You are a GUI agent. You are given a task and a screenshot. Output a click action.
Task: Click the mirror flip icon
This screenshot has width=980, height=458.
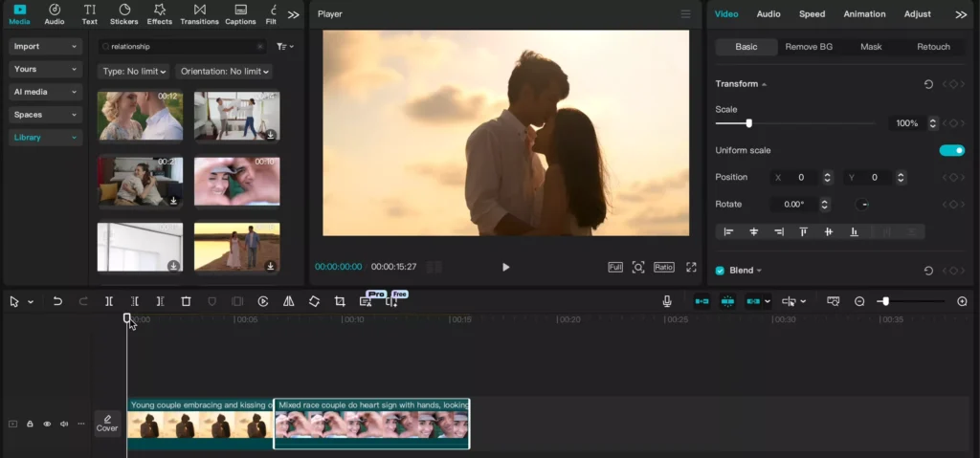(x=289, y=301)
